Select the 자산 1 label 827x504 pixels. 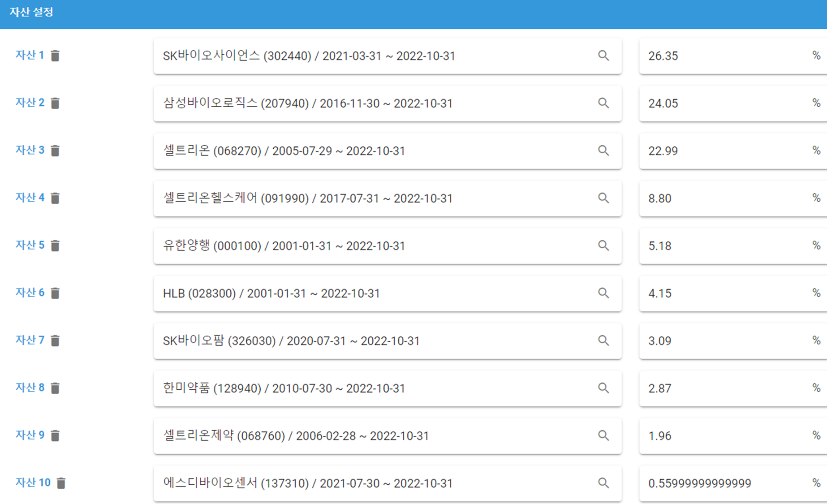pyautogui.click(x=30, y=55)
